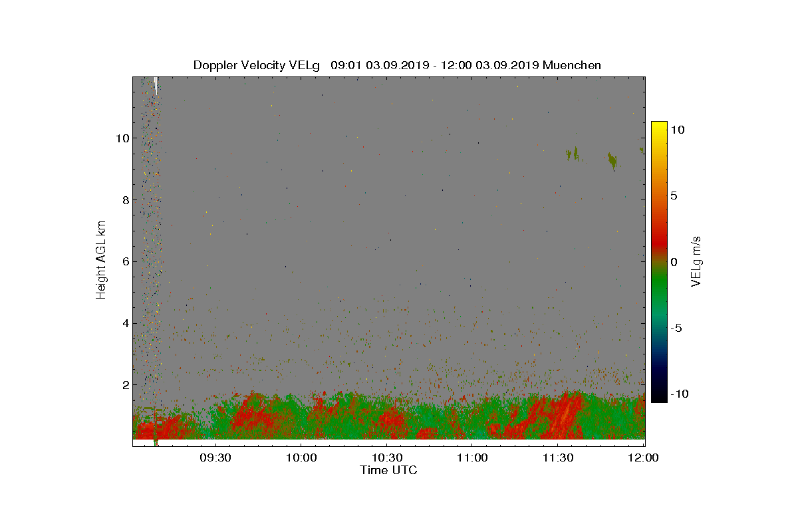
Task: Click the colorbar value 0 label
Action: click(x=674, y=262)
